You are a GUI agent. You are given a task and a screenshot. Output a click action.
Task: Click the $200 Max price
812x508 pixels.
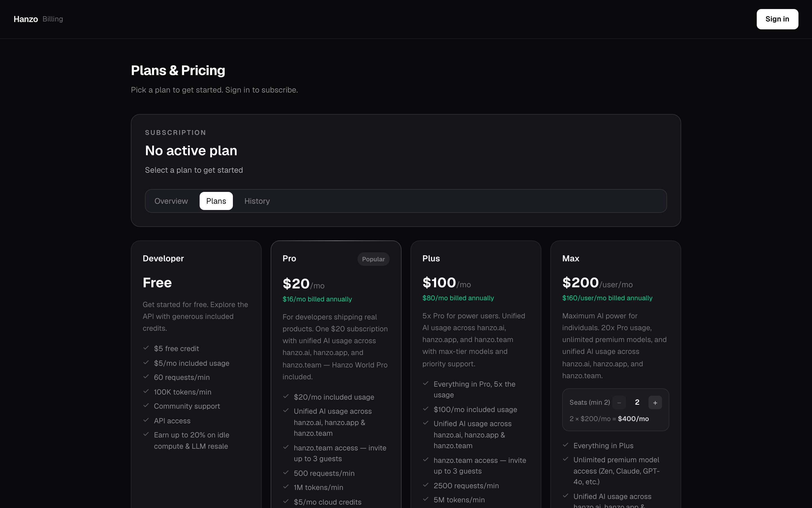coord(581,283)
